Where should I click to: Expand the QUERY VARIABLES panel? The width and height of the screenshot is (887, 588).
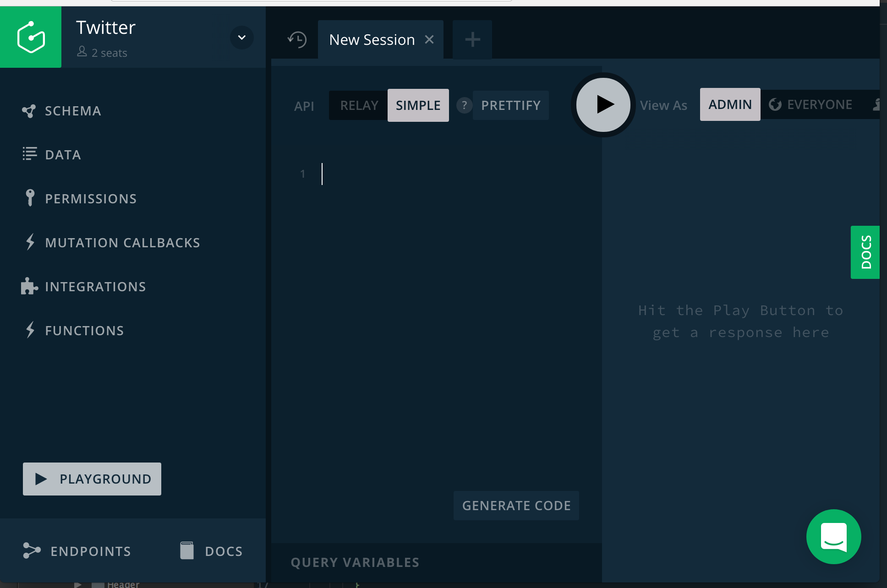pos(355,562)
